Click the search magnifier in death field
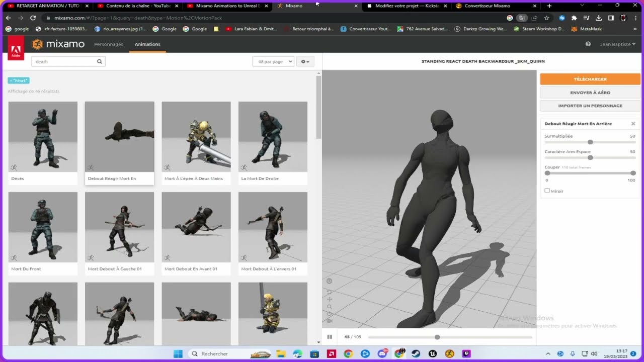 tap(100, 61)
